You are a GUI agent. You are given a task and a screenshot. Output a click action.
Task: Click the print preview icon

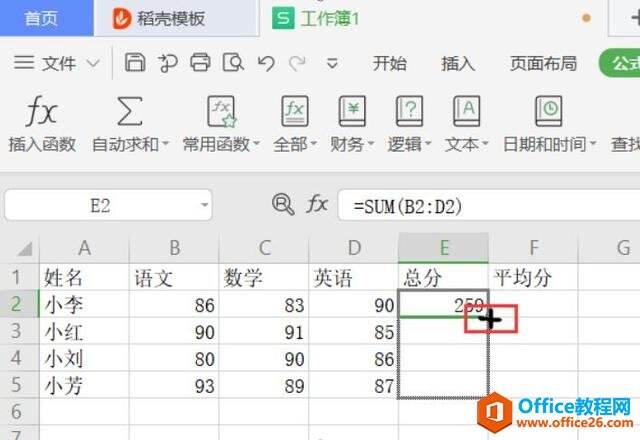coord(233,63)
